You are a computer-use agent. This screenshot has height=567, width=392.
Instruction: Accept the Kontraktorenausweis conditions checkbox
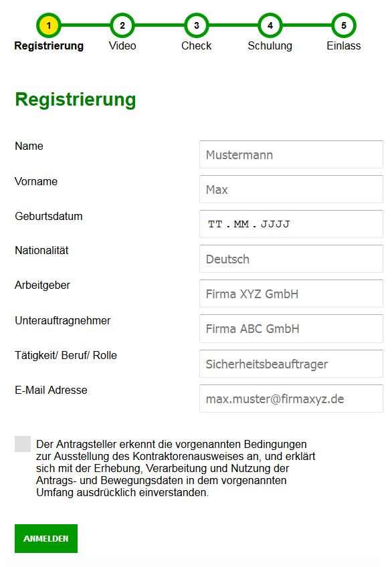23,444
